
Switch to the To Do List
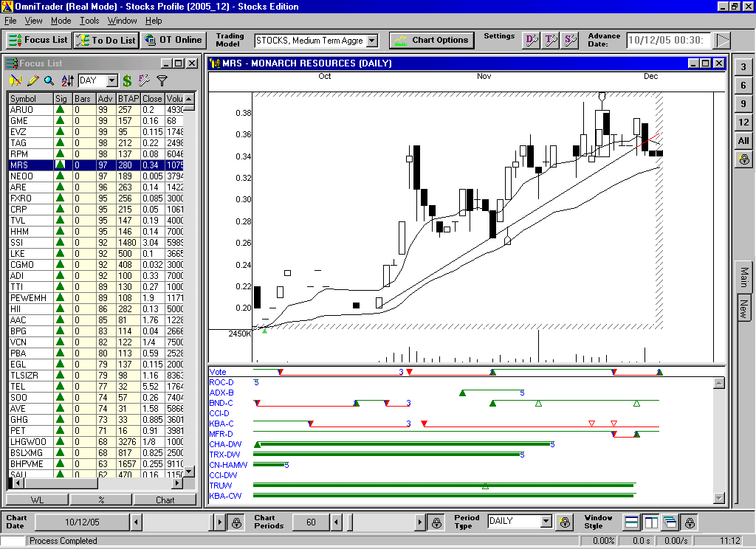[x=106, y=40]
